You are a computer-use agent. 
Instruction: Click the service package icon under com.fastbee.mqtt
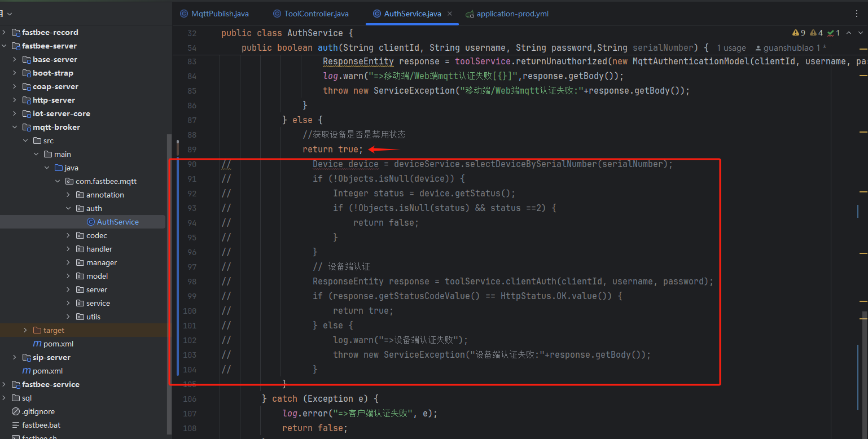[x=80, y=303]
